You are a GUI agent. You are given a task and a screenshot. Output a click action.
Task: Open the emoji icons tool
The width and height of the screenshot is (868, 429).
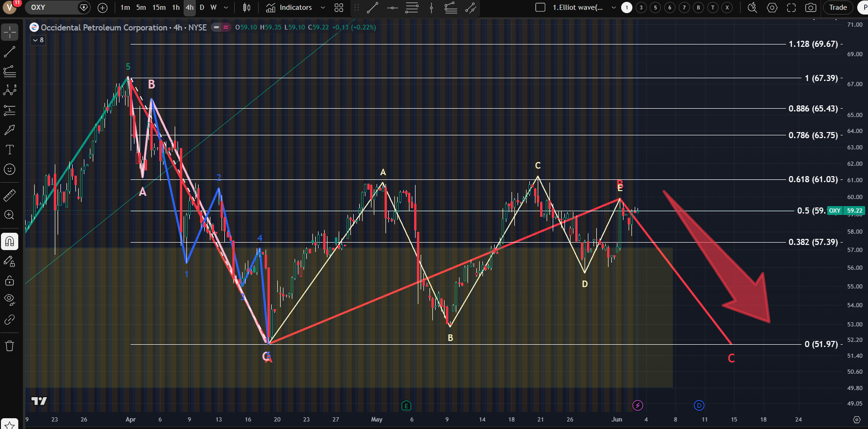(x=9, y=169)
